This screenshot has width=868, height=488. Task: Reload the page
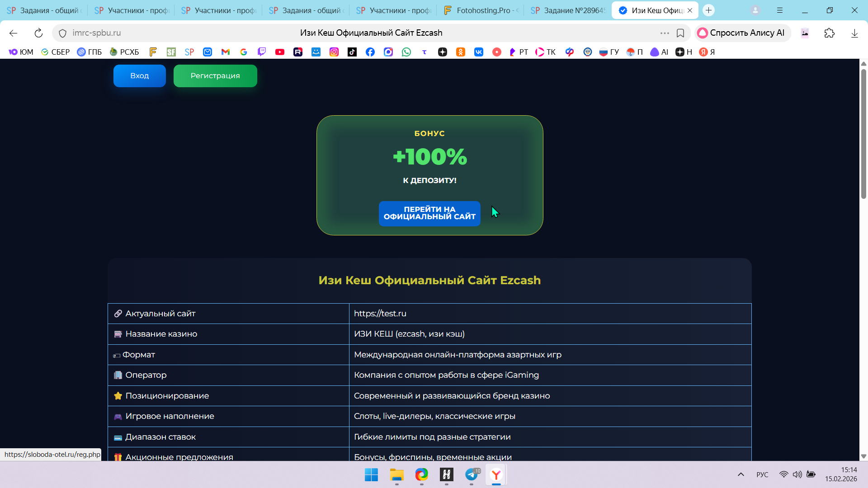pos(38,33)
